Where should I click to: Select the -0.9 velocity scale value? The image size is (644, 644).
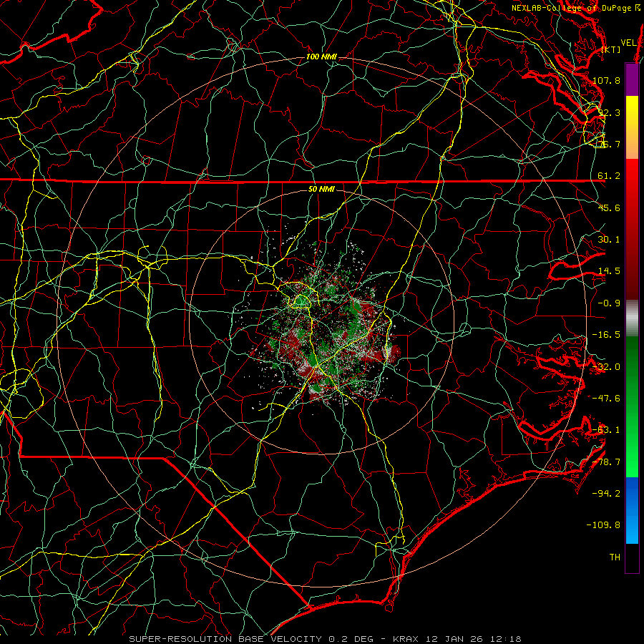coord(609,303)
